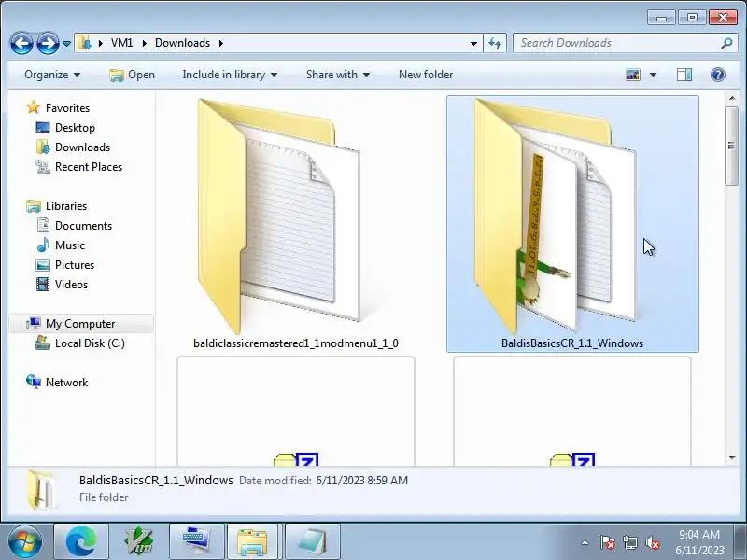Click the folder icon in address bar
The width and height of the screenshot is (747, 560).
(84, 43)
